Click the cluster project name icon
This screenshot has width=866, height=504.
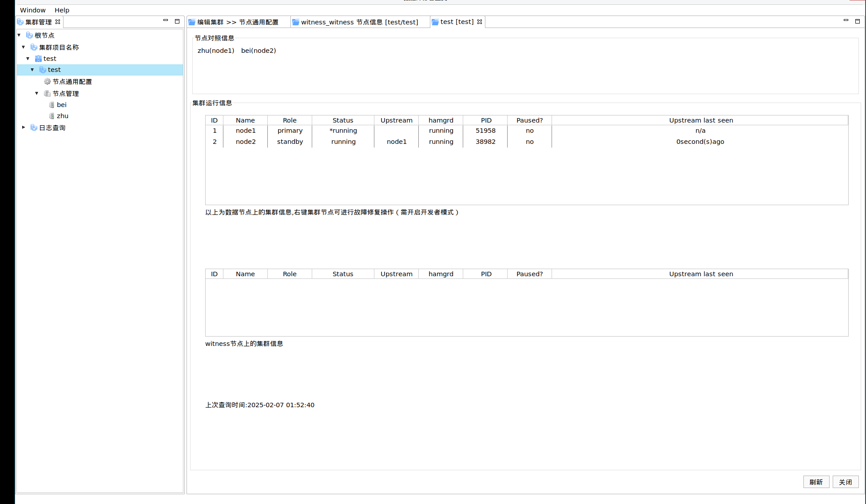pos(34,47)
